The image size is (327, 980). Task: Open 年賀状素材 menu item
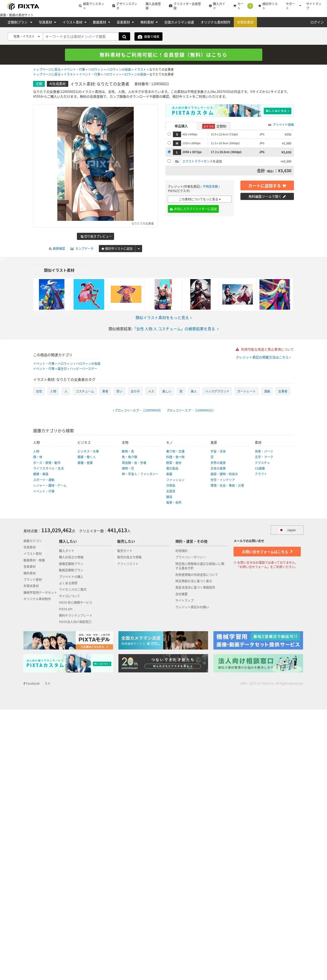(x=245, y=22)
